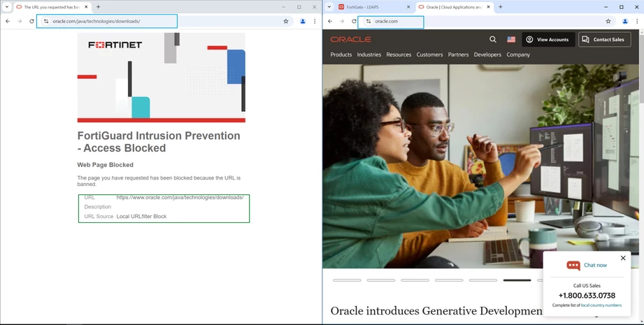Click 'Local URLfilter Block' text

(141, 216)
